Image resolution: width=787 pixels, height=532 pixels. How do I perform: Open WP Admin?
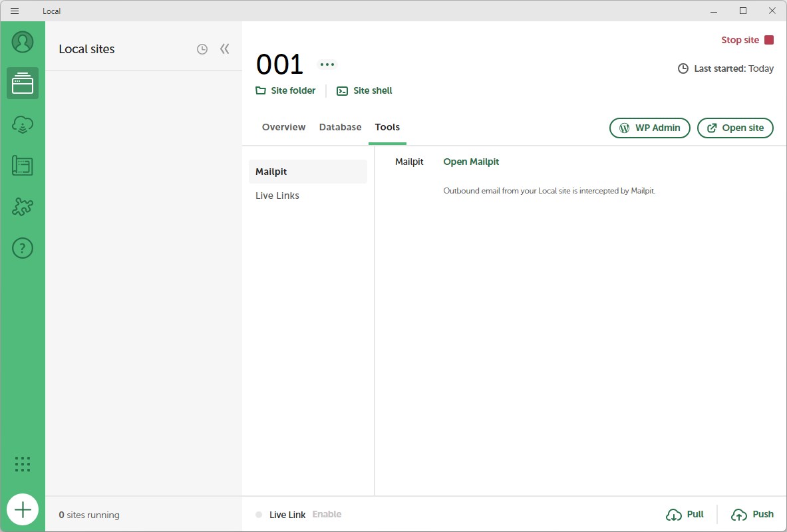pos(650,128)
